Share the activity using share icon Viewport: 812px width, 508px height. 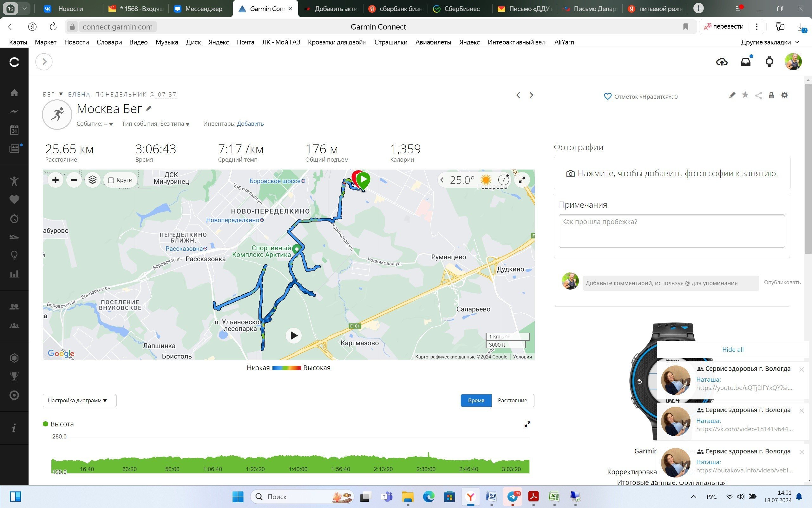(758, 96)
